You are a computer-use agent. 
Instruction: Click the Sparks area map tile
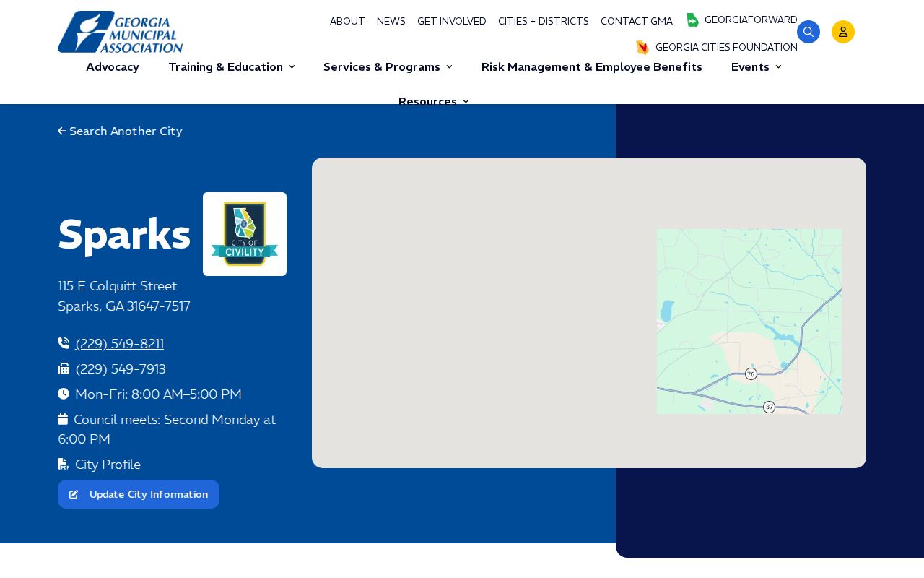[x=749, y=322]
